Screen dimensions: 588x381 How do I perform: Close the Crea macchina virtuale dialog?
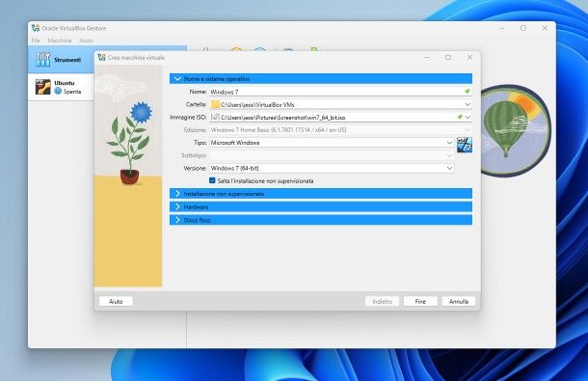tap(469, 58)
